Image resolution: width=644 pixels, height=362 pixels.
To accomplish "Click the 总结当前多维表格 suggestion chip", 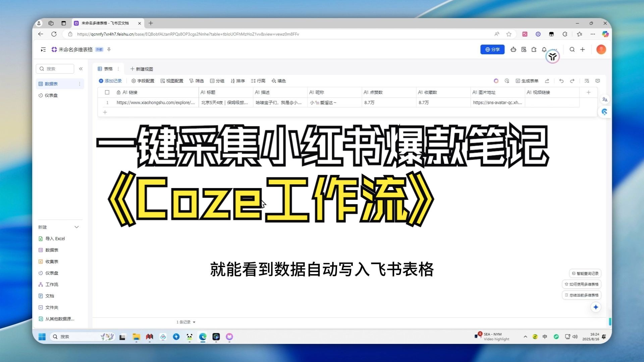I will (582, 295).
